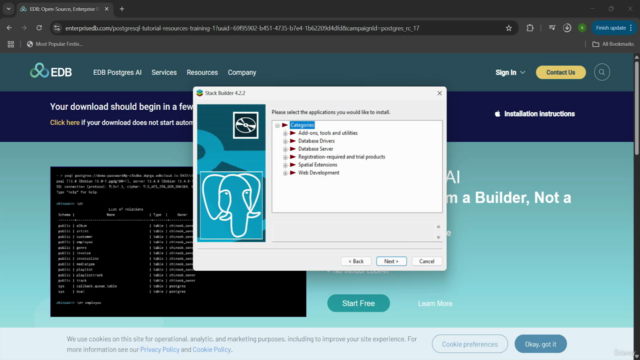
Task: Open Most Popular Festiv... bookmark
Action: pos(55,44)
